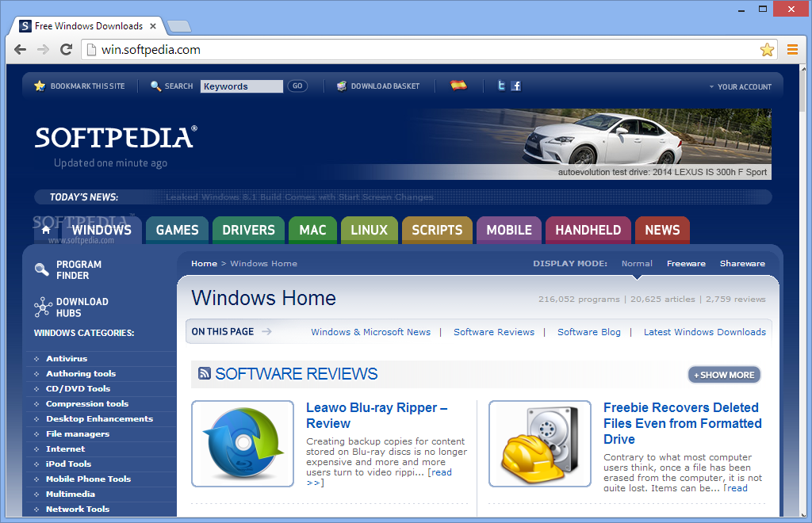Open Leawo Blu-ray Ripper Review title
The width and height of the screenshot is (812, 523).
(x=377, y=415)
